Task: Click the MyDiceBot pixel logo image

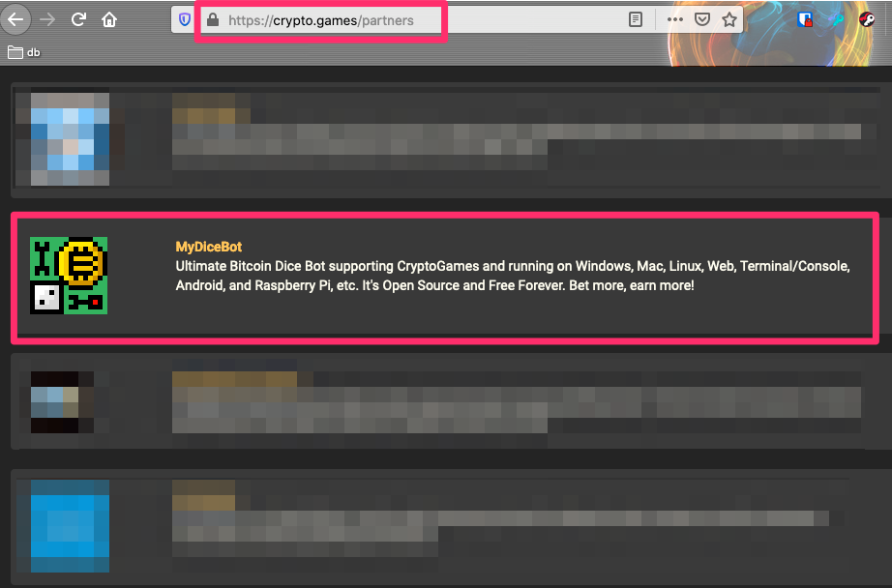Action: [69, 276]
